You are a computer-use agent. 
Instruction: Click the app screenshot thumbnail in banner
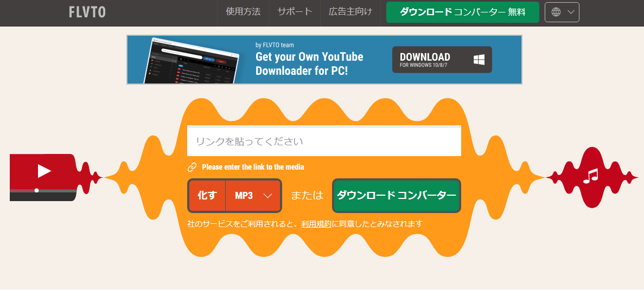point(191,60)
